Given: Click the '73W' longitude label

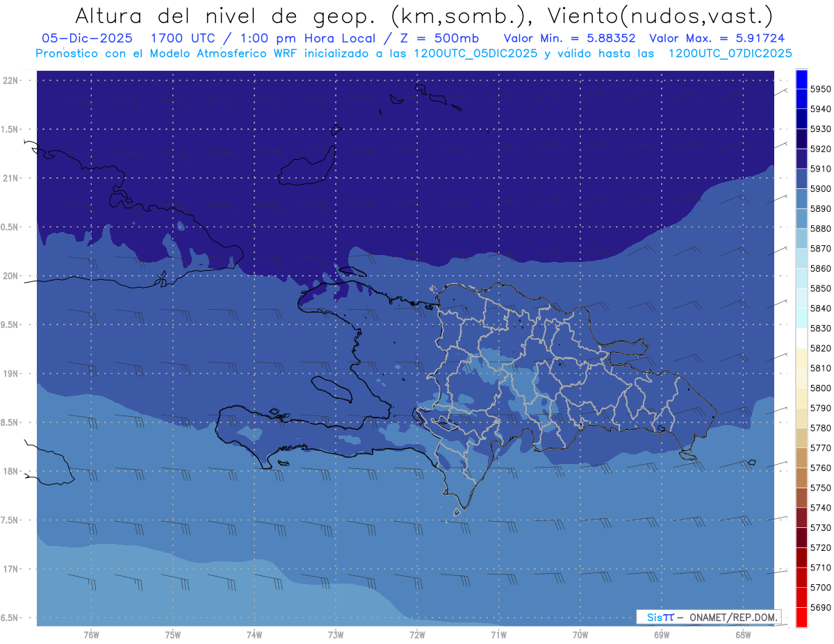Looking at the screenshot, I should click(x=336, y=634).
